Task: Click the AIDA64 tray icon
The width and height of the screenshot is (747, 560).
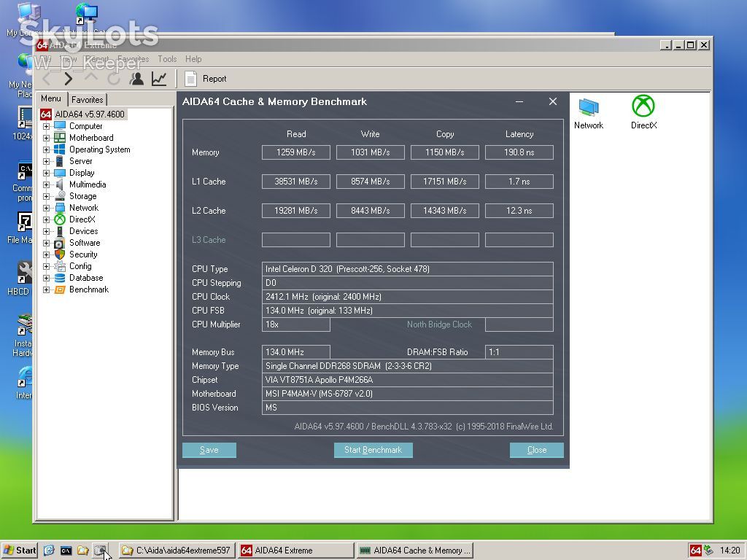Action: 695,551
